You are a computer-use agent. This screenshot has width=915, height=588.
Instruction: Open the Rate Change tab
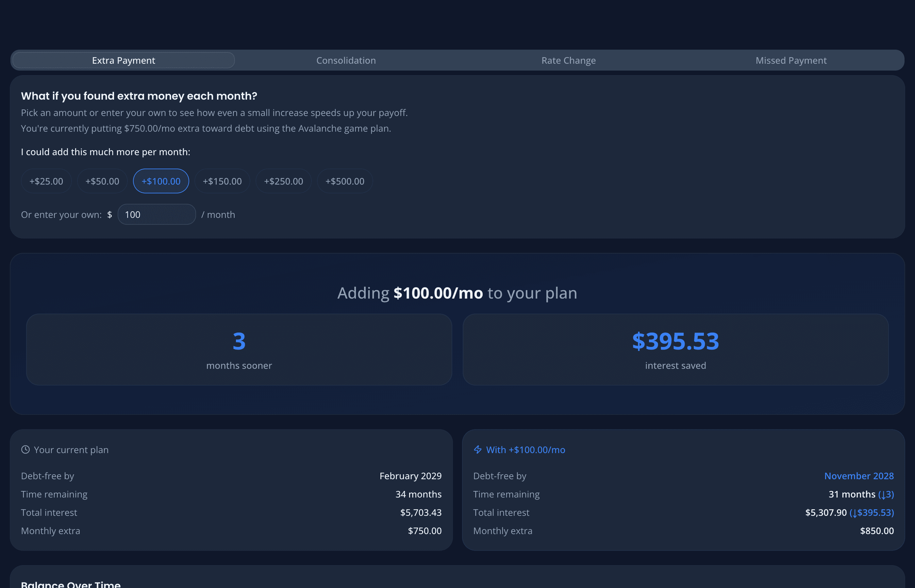(568, 60)
